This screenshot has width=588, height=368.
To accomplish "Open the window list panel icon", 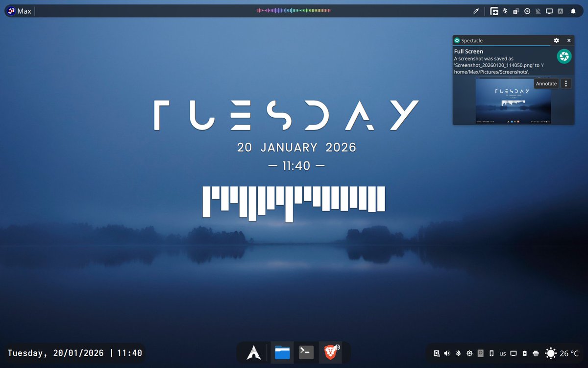I will click(x=494, y=11).
